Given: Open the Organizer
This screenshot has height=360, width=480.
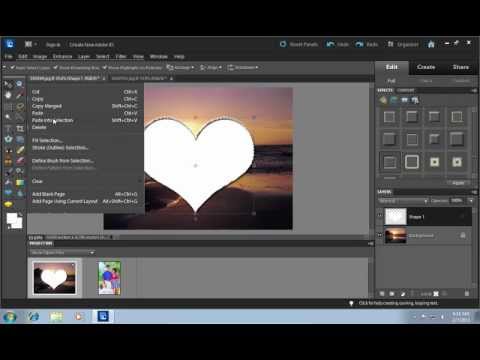Looking at the screenshot, I should pyautogui.click(x=402, y=44).
